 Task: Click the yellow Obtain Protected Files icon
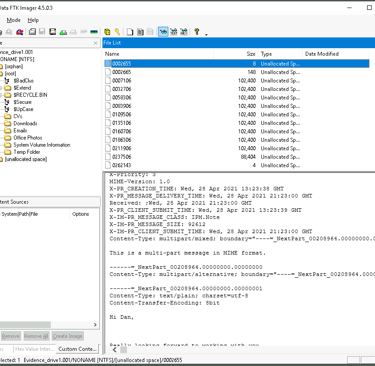coord(107,32)
